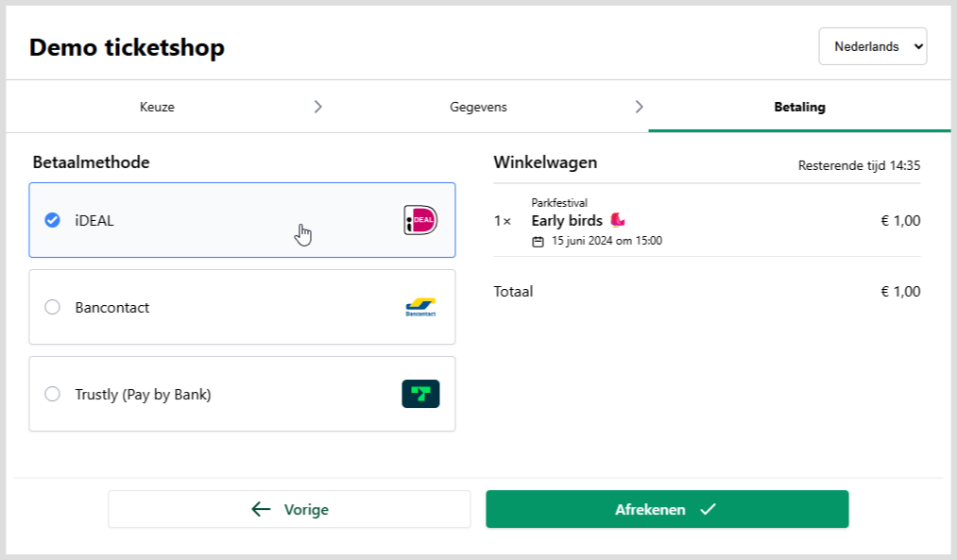Screen dimensions: 957x560
Task: Choose Trustly (Pay by Bank) option
Action: point(53,394)
